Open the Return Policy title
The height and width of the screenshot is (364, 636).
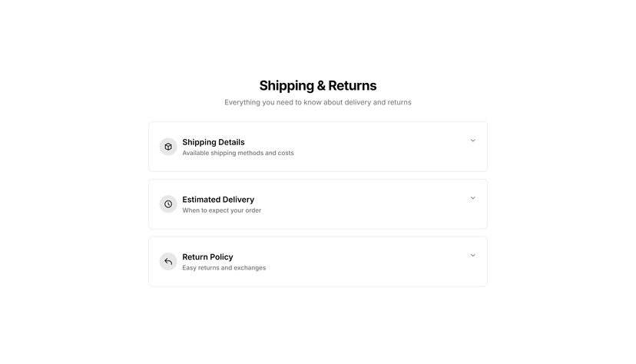point(207,257)
